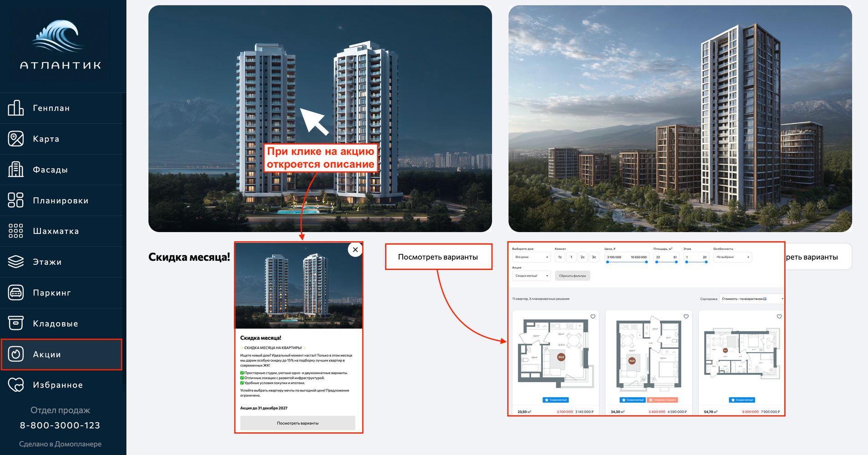
Task: Click the Кладовые storage box icon
Action: point(16,323)
